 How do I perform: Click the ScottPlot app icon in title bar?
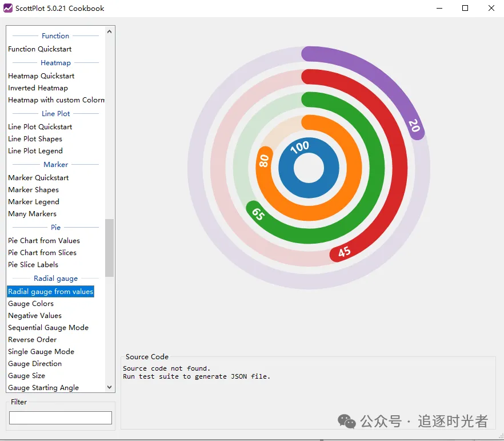tap(8, 8)
